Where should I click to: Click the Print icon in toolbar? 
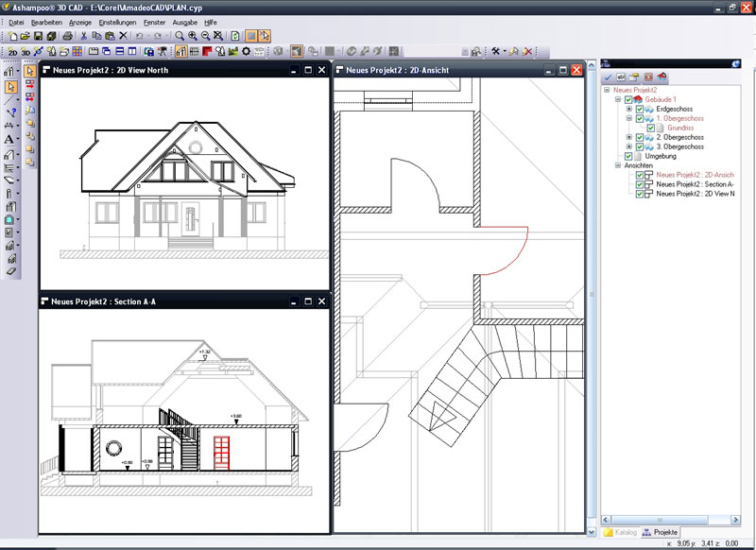[x=67, y=36]
